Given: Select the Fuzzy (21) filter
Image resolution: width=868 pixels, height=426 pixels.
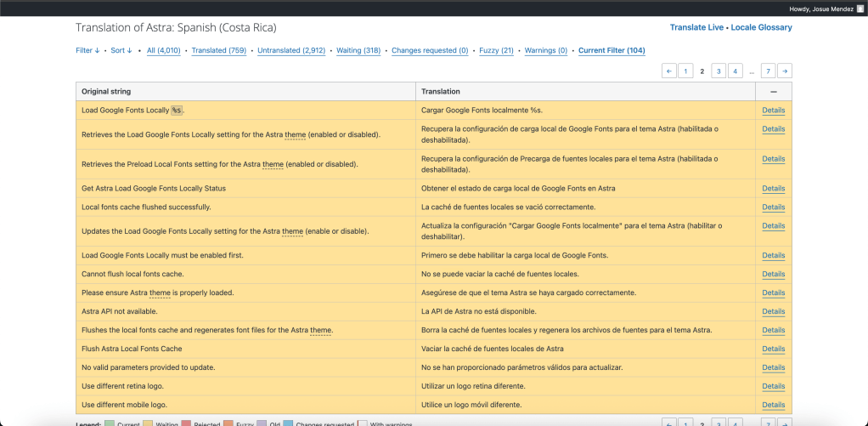Looking at the screenshot, I should coord(495,50).
